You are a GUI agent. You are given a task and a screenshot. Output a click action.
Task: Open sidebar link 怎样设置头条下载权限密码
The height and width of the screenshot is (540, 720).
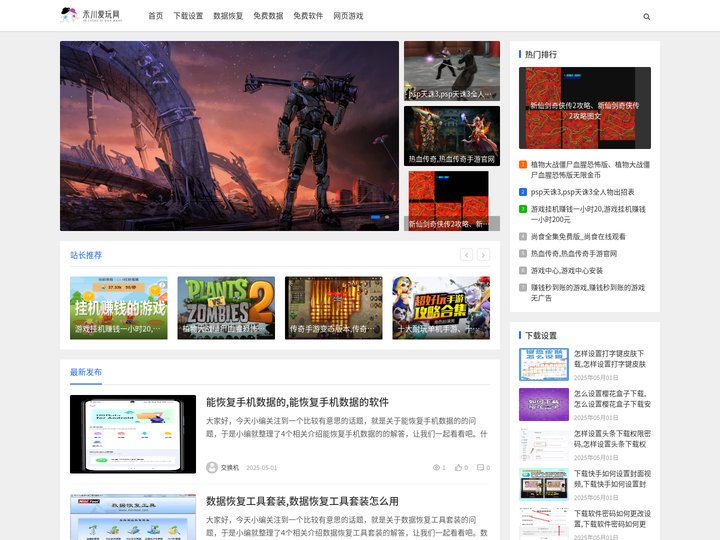coord(612,439)
